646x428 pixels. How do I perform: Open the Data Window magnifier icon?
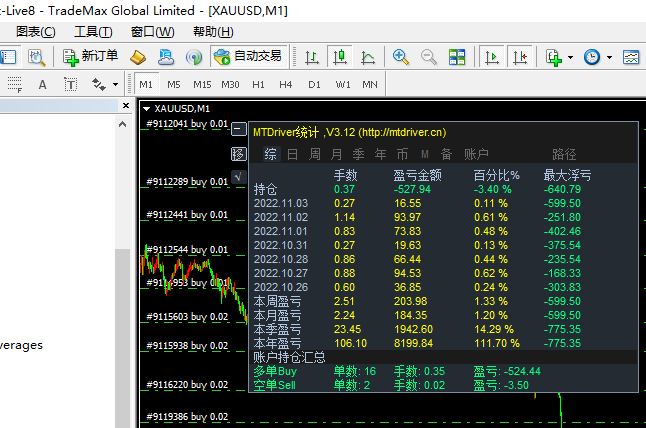coord(36,57)
